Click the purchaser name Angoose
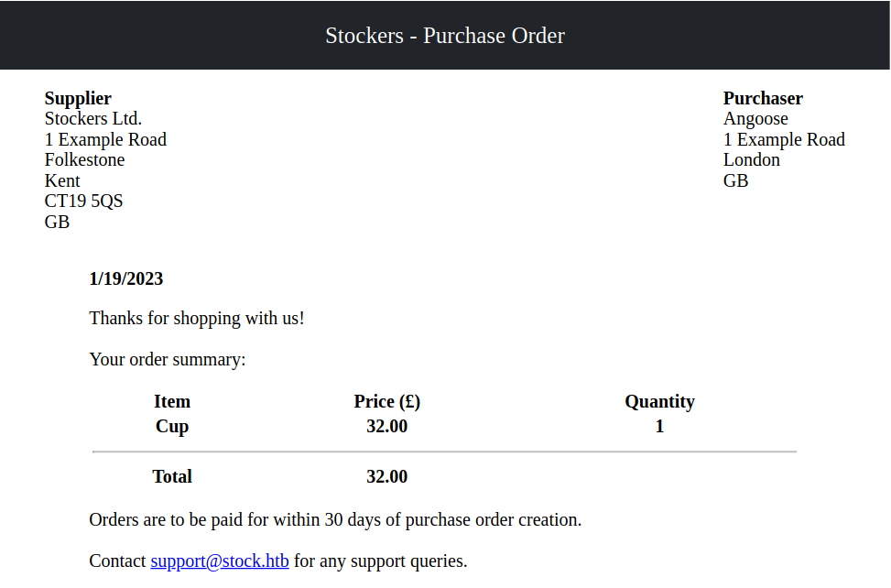Image resolution: width=891 pixels, height=588 pixels. point(755,119)
